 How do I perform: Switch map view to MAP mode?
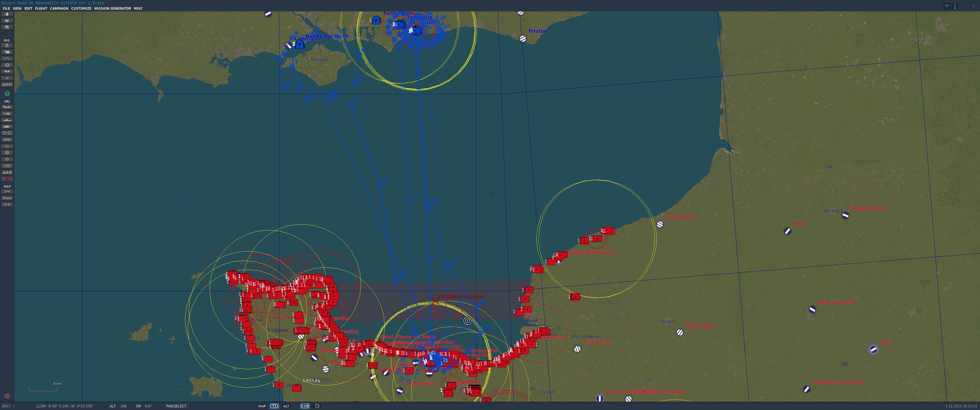click(x=262, y=406)
